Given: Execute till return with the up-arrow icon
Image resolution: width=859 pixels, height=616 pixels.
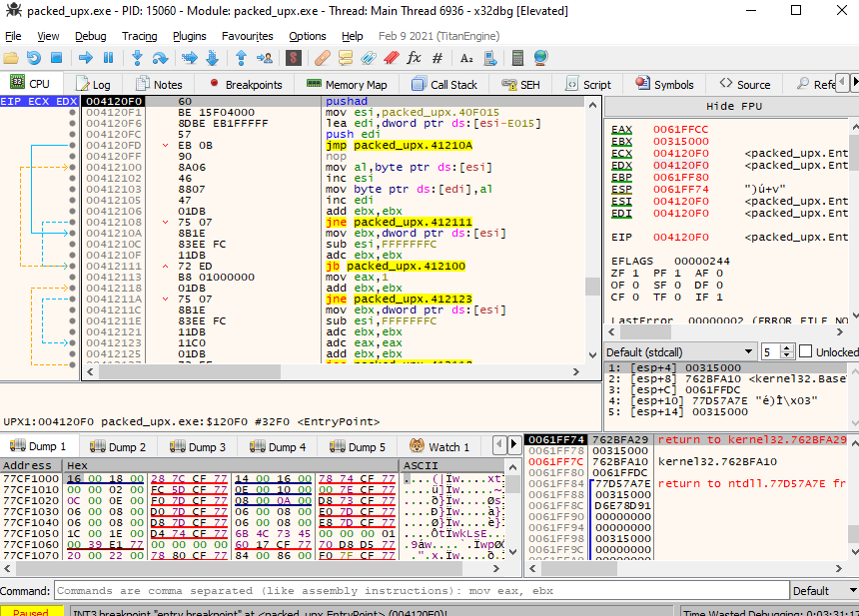Looking at the screenshot, I should pyautogui.click(x=241, y=58).
